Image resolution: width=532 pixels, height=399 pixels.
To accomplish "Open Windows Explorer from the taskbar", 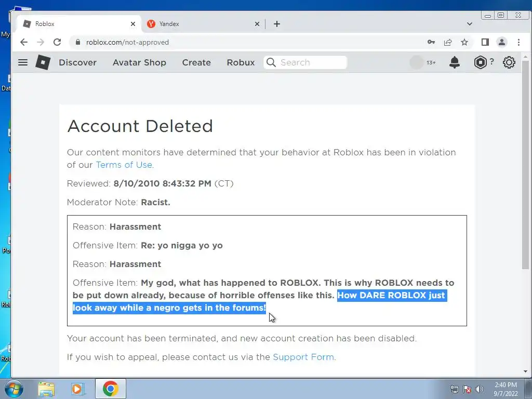I will click(x=46, y=389).
